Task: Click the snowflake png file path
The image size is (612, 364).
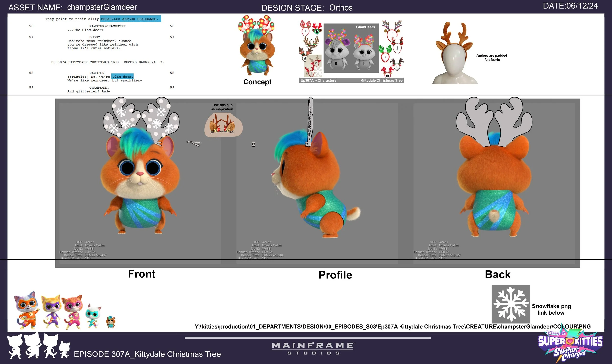Action: click(x=392, y=326)
